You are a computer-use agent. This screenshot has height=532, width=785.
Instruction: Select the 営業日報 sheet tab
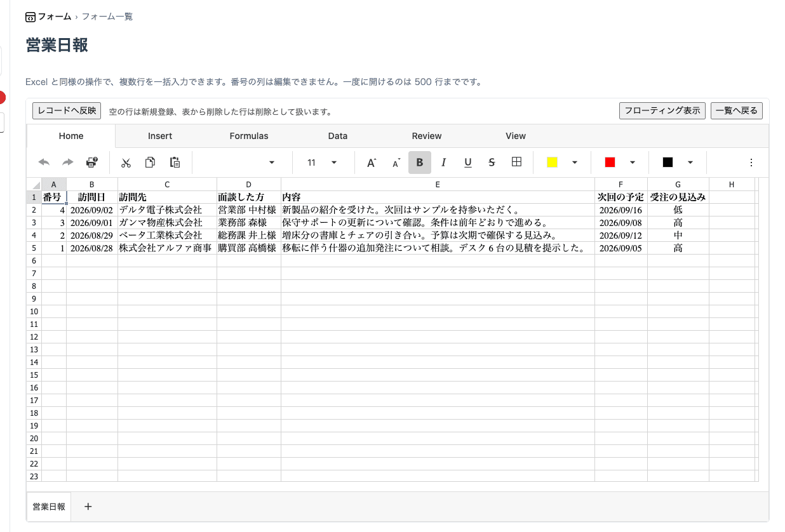(49, 507)
